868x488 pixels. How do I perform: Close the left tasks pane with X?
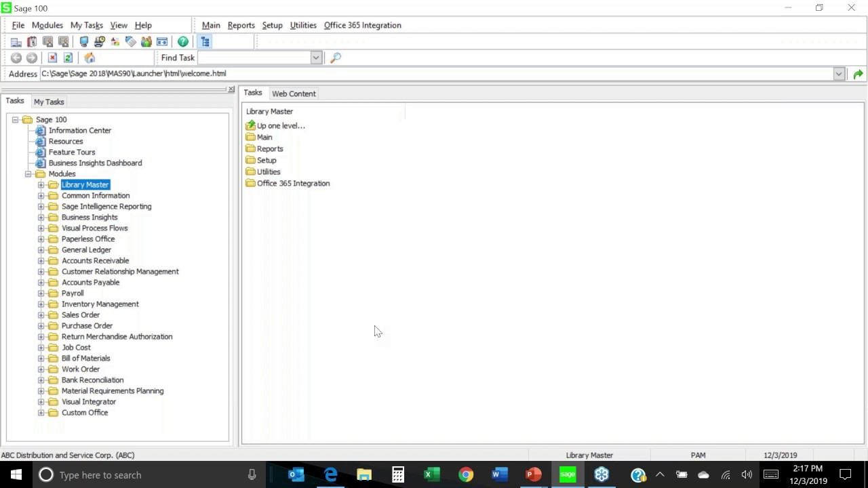coord(231,89)
